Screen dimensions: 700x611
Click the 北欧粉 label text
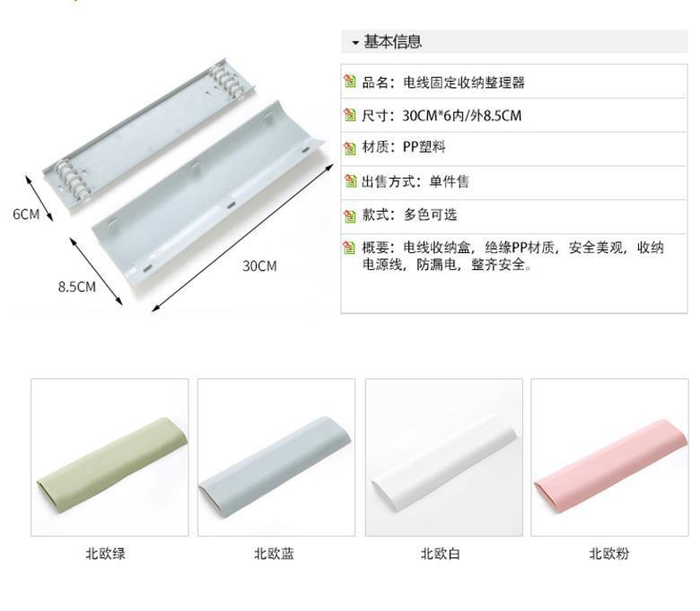[x=609, y=554]
